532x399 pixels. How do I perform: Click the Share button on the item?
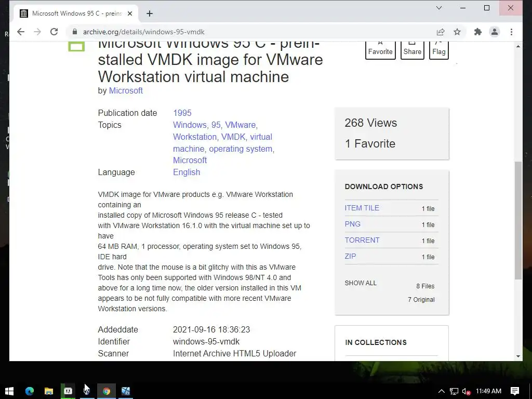tap(412, 50)
